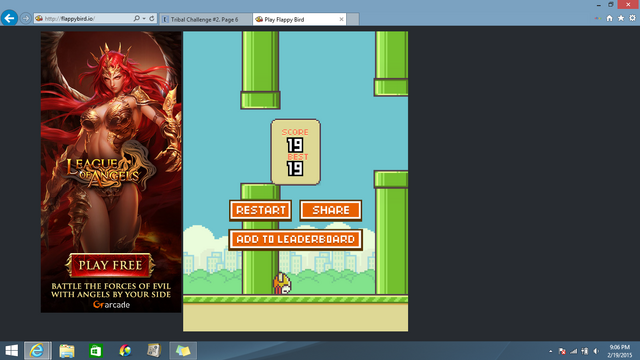640x360 pixels.
Task: Click the SHARE score button
Action: click(331, 210)
